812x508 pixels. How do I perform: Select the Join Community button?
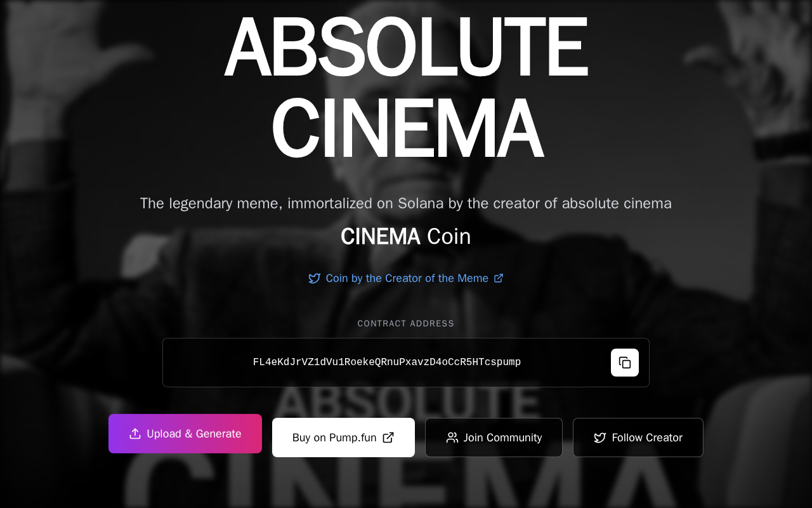click(494, 438)
